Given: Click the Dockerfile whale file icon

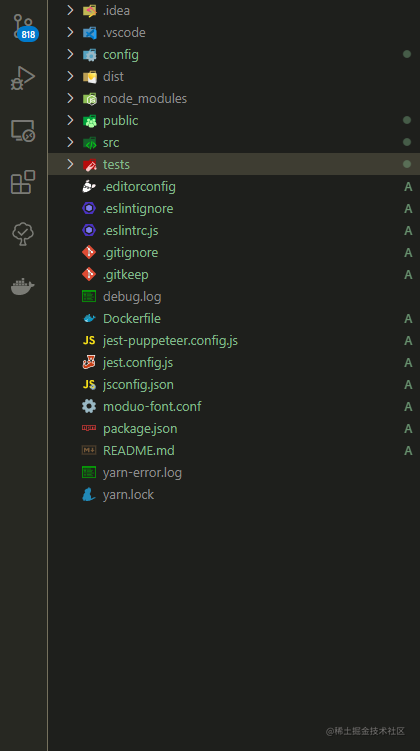Looking at the screenshot, I should point(89,319).
